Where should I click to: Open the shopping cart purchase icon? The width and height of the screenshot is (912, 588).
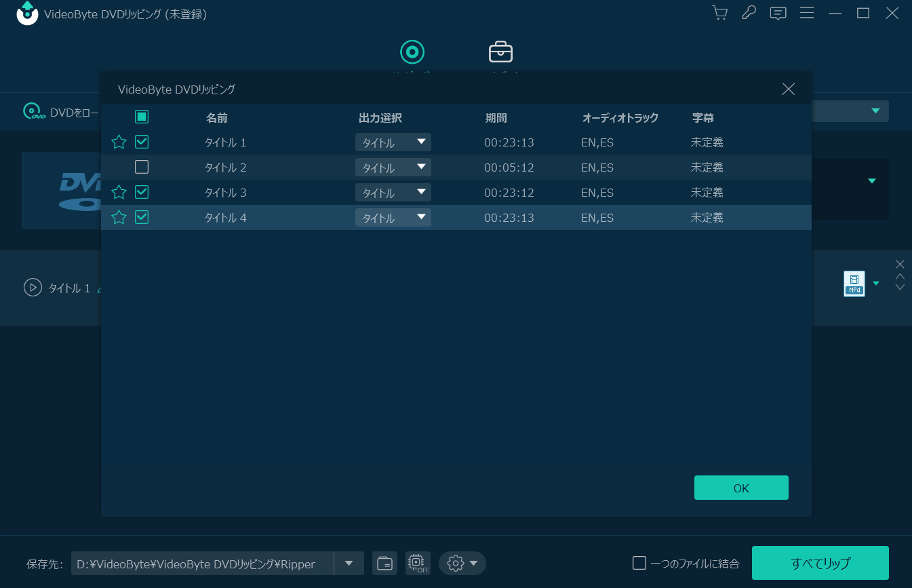[x=719, y=13]
